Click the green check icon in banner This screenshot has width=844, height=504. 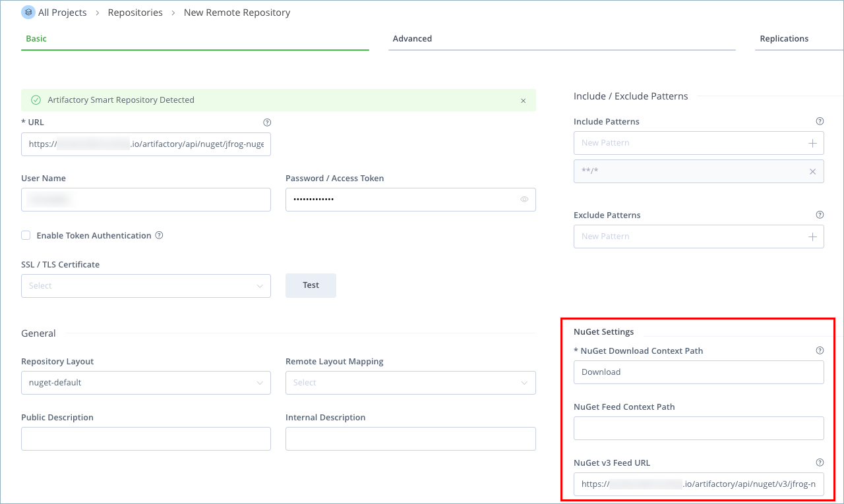36,100
